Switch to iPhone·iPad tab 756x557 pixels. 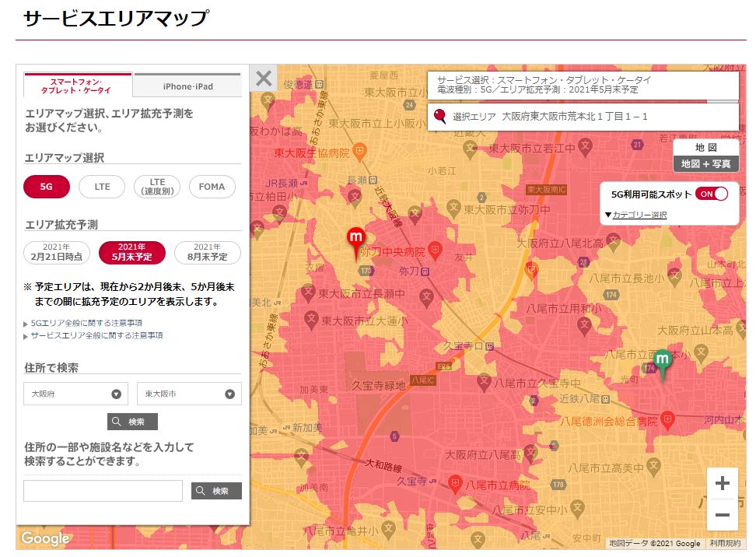point(187,86)
